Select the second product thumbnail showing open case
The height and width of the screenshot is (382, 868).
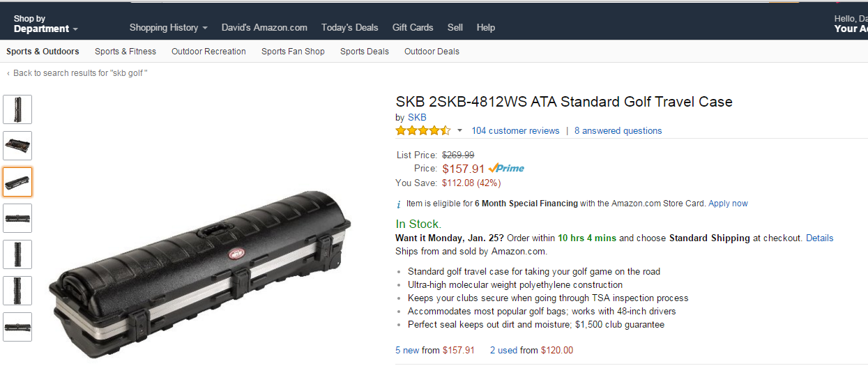[x=17, y=146]
